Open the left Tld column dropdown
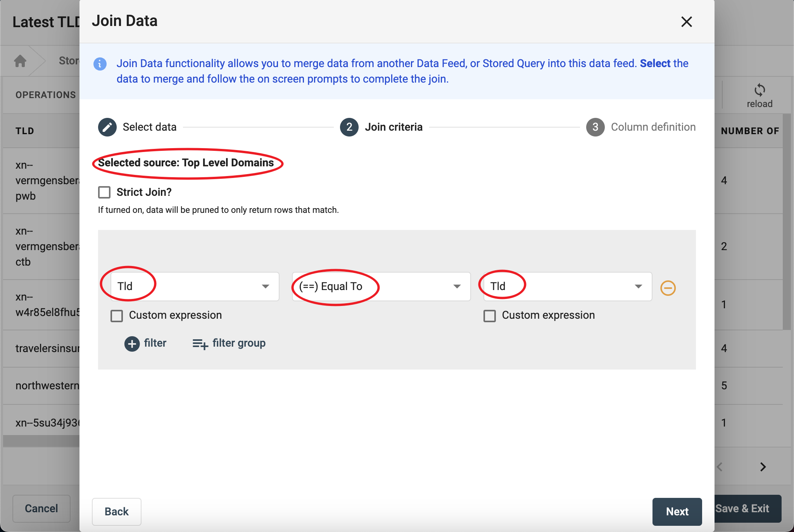 [x=195, y=287]
